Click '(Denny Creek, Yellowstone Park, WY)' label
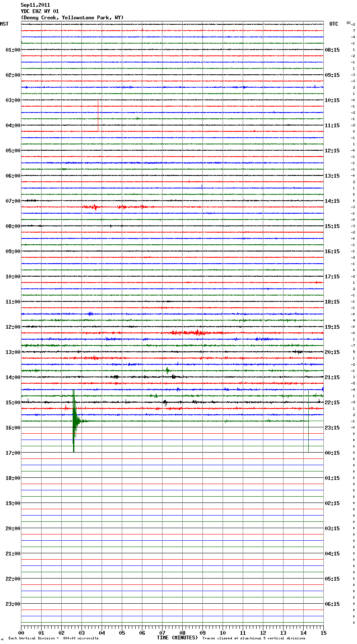The image size is (357, 644). (x=72, y=18)
